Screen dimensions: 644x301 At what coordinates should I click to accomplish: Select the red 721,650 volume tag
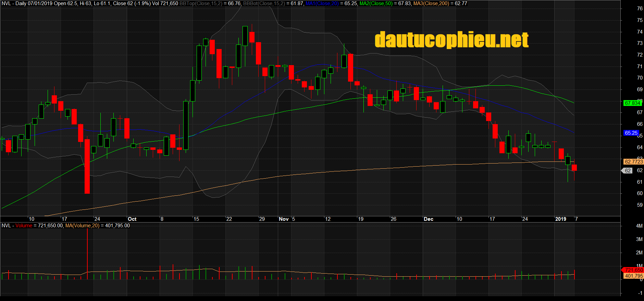(x=633, y=270)
